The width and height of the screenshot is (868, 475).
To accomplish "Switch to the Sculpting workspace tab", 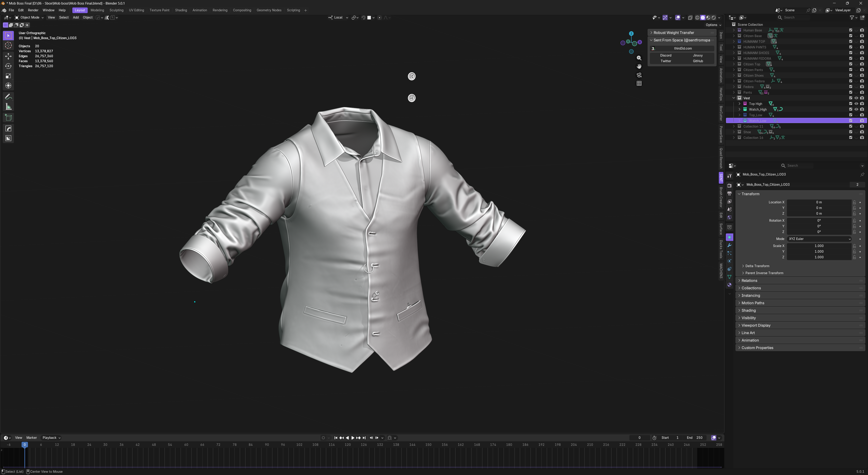I will [116, 10].
